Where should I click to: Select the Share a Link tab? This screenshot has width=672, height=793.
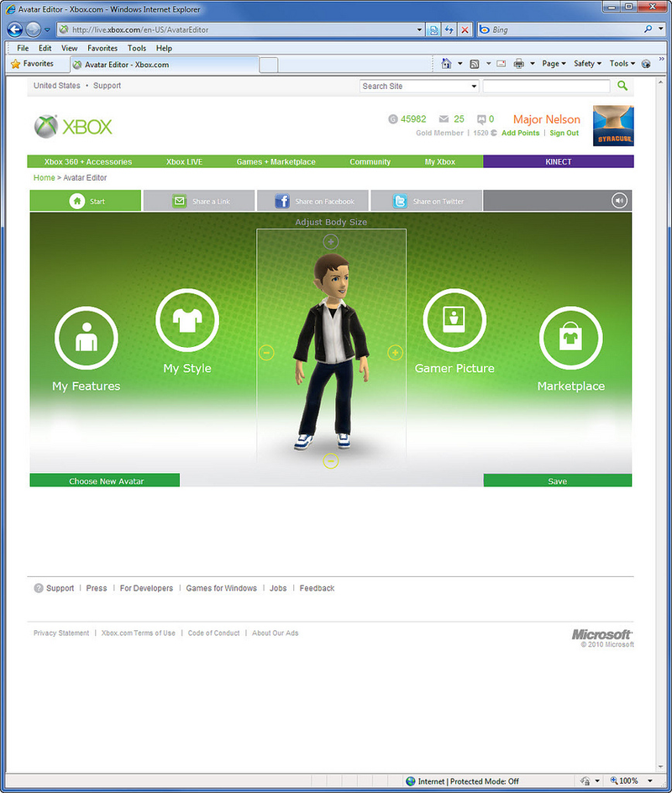pos(199,201)
